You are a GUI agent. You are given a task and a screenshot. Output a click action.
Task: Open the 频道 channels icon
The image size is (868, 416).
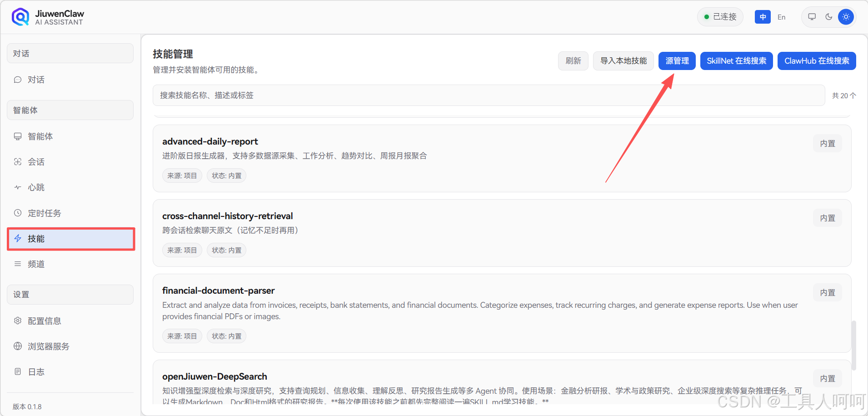pos(18,264)
